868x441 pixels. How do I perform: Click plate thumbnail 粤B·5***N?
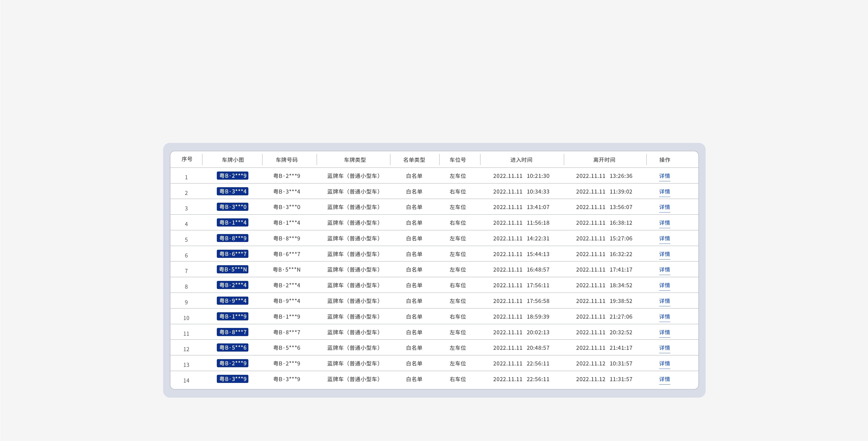232,269
